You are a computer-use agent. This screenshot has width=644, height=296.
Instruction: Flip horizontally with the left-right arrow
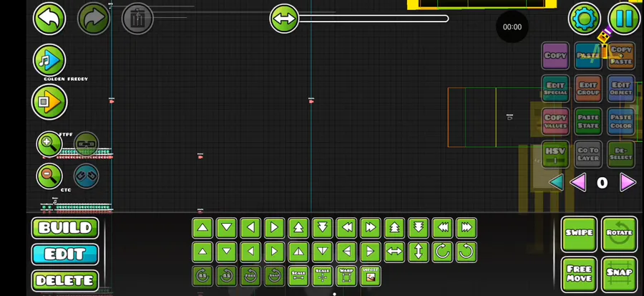pos(394,252)
